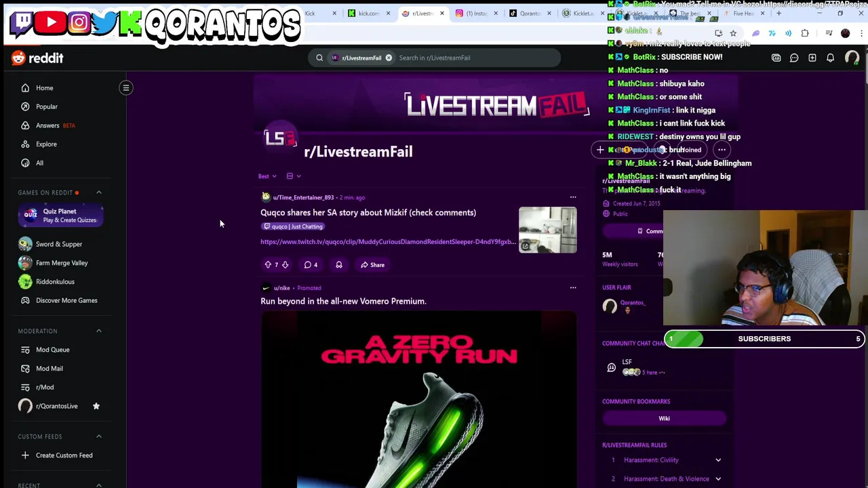Screen dimensions: 868x488
Task: Open the Popular feed icon
Action: click(25, 106)
